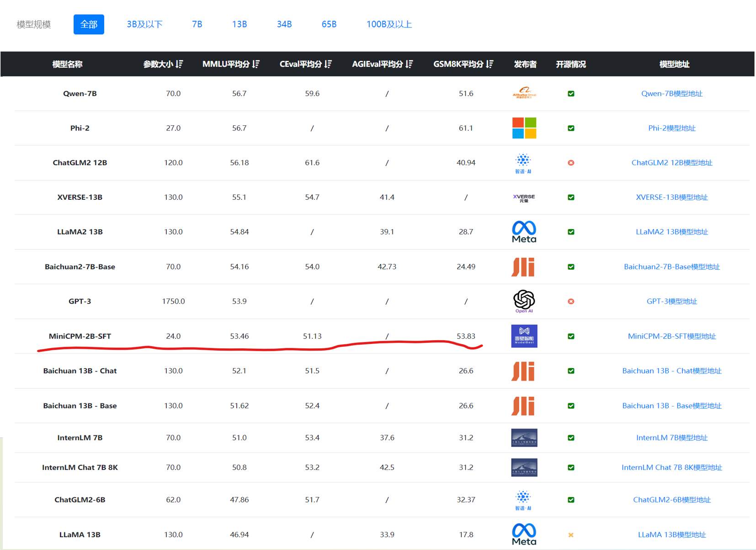
Task: Click the Zhipu AI logo in the ChatGLM2 12B row
Action: (523, 163)
